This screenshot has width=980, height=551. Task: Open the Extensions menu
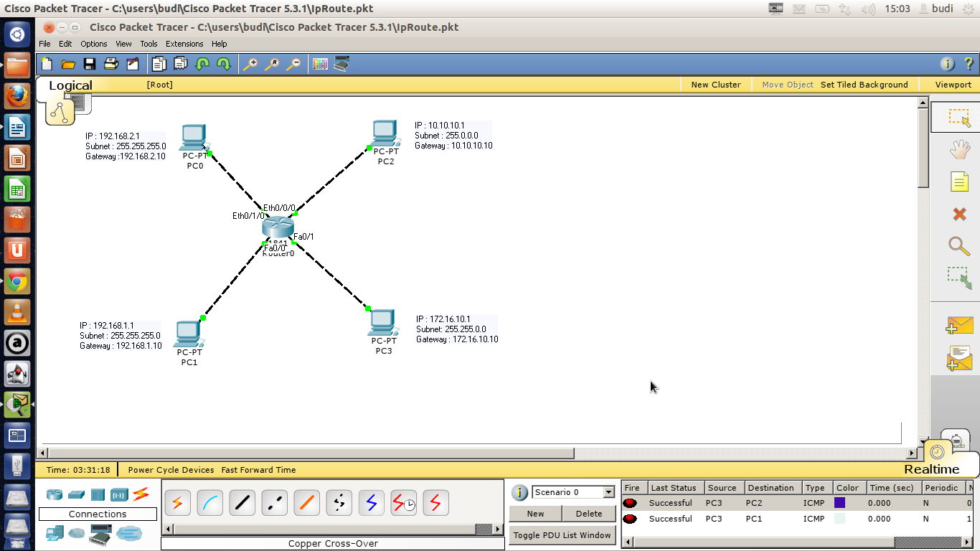(x=184, y=44)
